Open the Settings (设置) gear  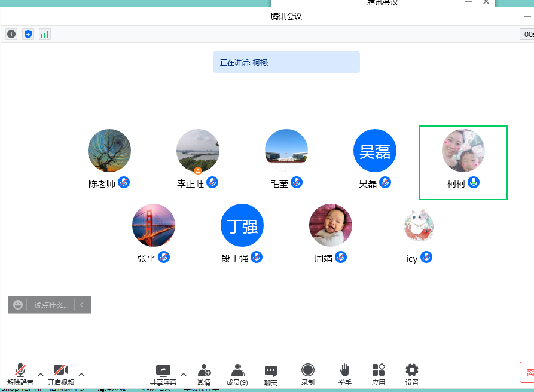point(411,374)
